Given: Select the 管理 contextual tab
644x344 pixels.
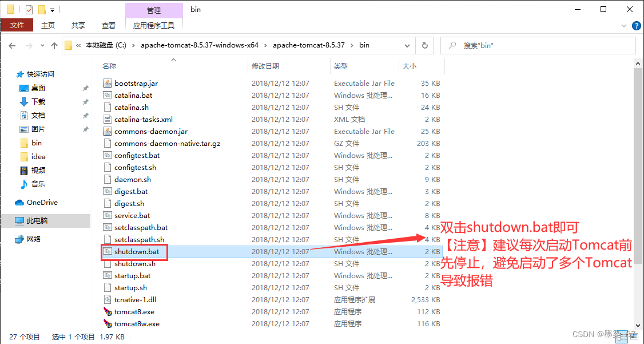Looking at the screenshot, I should click(x=154, y=10).
